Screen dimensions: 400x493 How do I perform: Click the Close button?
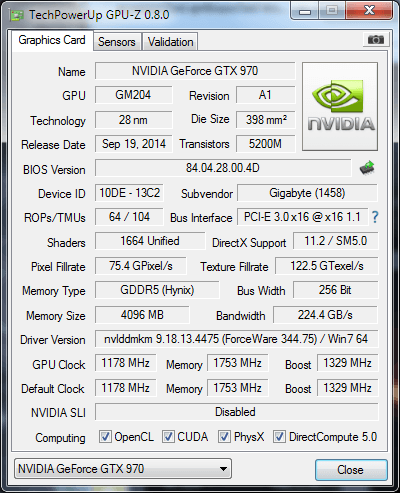351,470
